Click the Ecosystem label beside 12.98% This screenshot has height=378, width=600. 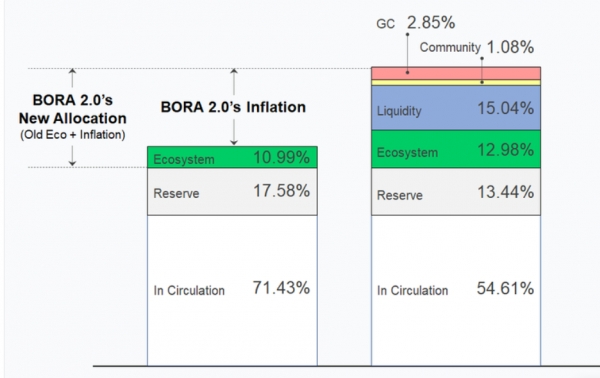(407, 152)
